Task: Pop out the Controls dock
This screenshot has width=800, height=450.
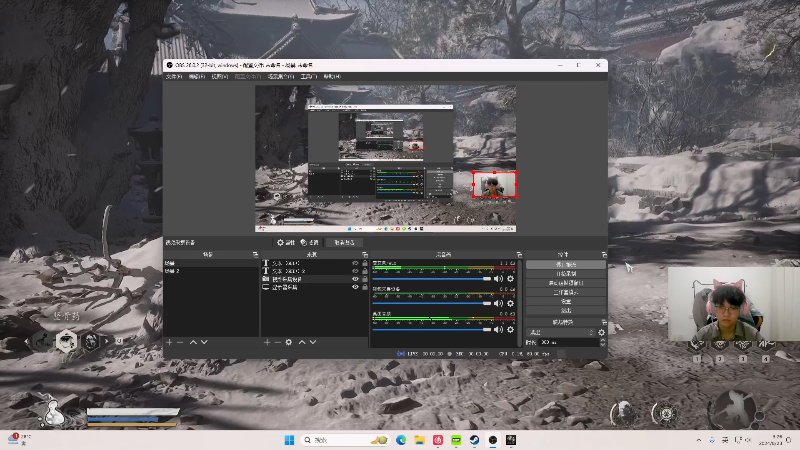Action: (x=604, y=254)
